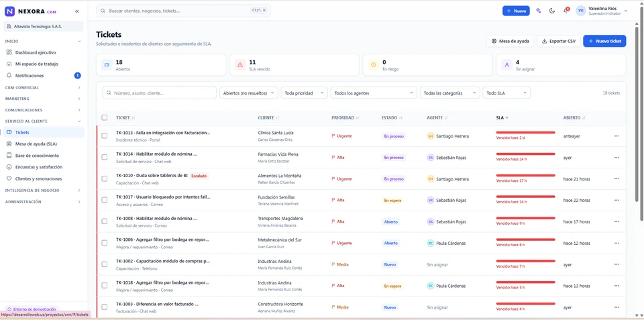Viewport: 644px width, 320px height.
Task: Select checkbox for ticket TK-1010
Action: 105,178
